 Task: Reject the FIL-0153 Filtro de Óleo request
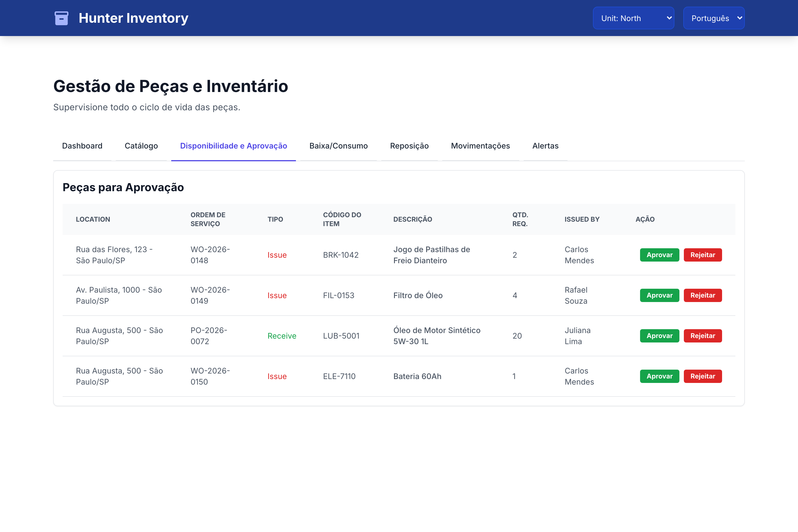point(703,295)
